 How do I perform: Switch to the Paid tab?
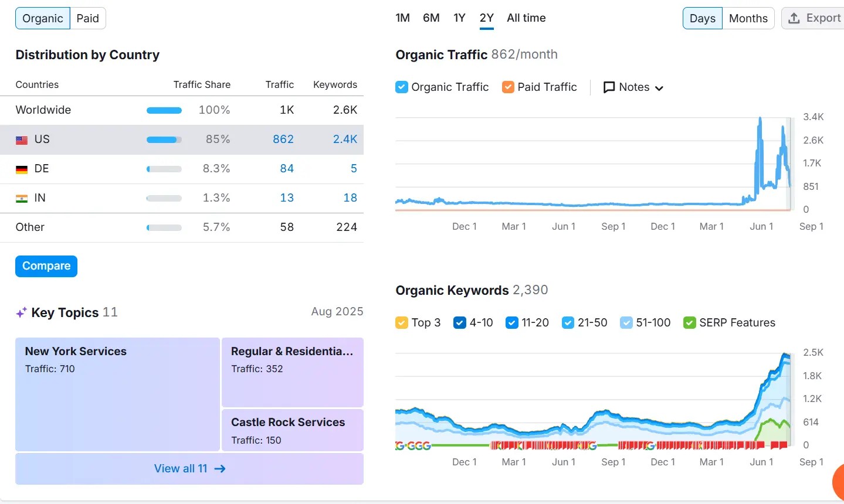[x=88, y=18]
